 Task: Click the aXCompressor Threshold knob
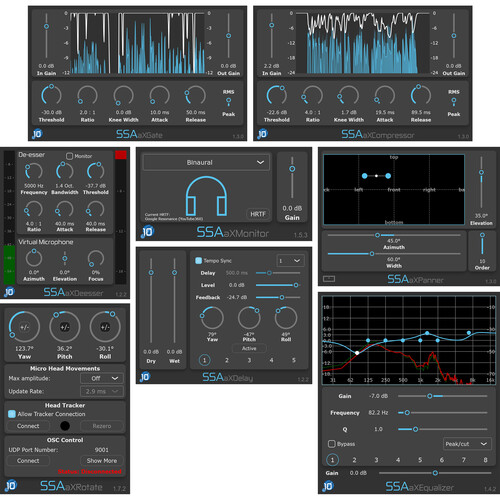(277, 96)
